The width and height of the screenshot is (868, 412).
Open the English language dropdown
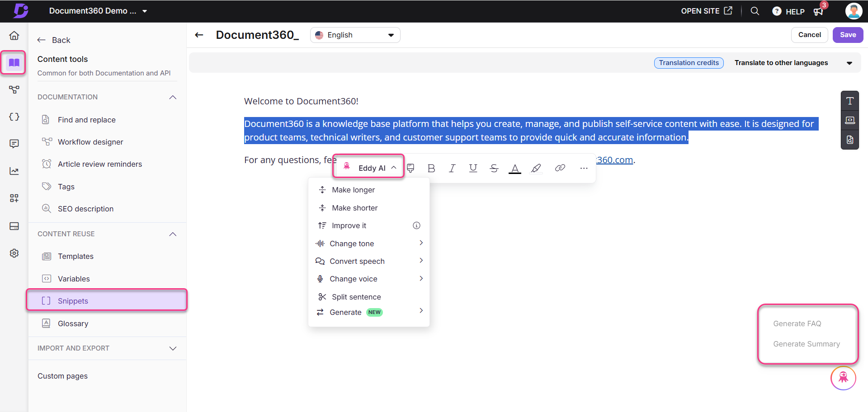pos(355,35)
